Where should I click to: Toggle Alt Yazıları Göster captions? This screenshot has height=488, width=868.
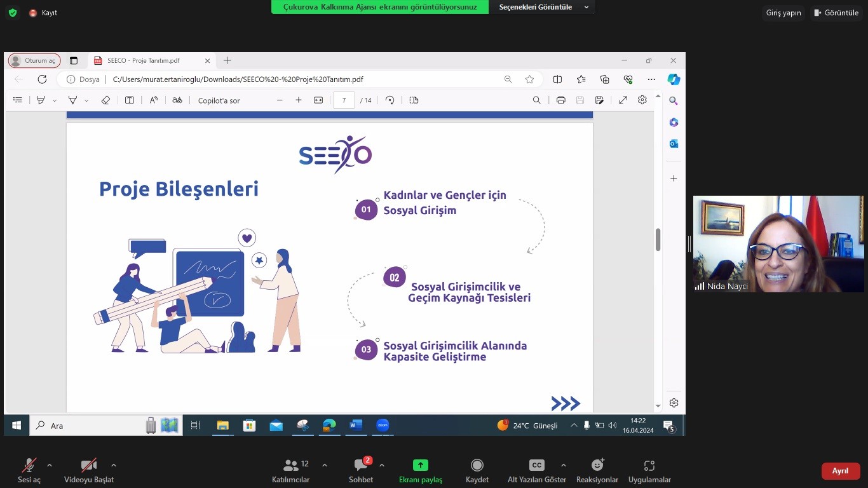click(537, 470)
